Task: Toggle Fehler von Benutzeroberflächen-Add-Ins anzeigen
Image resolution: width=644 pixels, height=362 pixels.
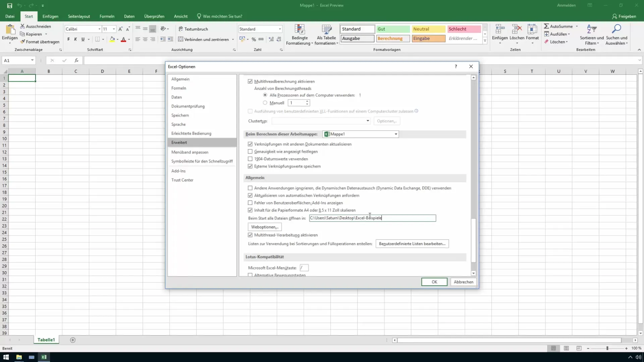Action: pos(250,203)
